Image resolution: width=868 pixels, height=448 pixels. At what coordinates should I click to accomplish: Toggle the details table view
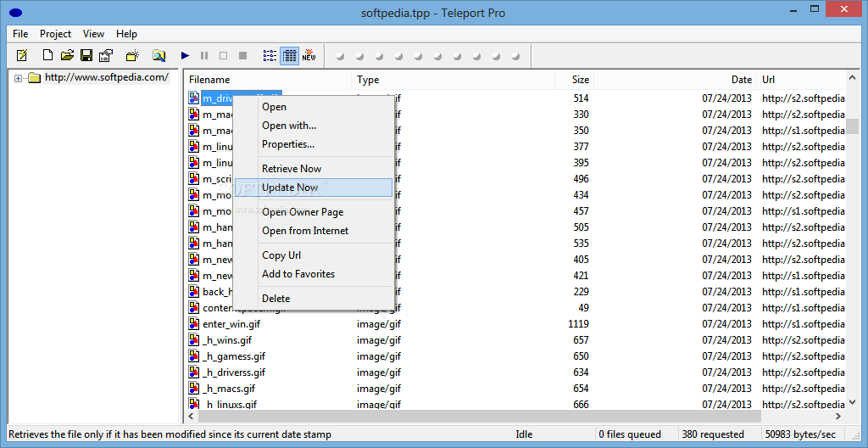tap(290, 55)
